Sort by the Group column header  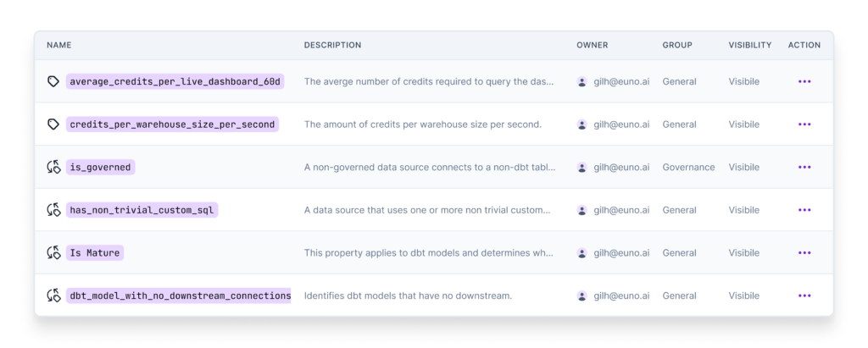point(677,46)
